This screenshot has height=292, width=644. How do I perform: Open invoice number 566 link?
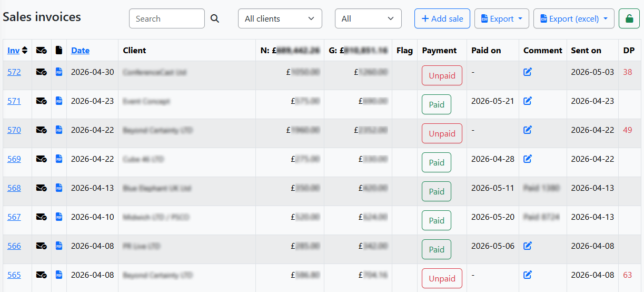tap(14, 246)
